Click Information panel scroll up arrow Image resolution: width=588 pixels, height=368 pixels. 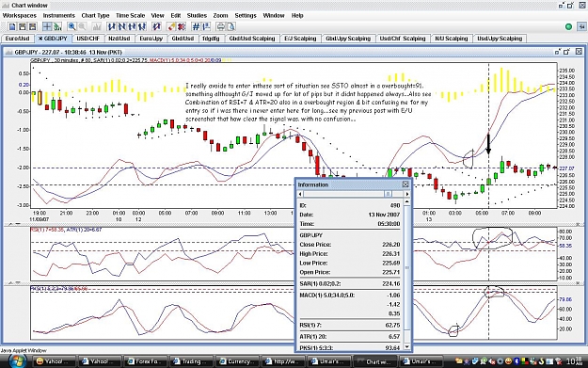pos(407,201)
